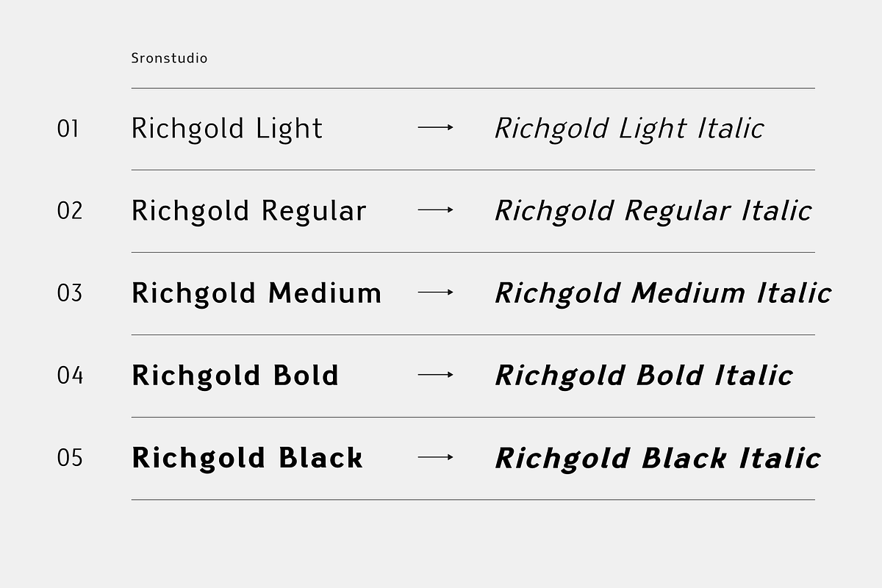Click the arrow beside Richgold Regular
The image size is (882, 588).
436,210
